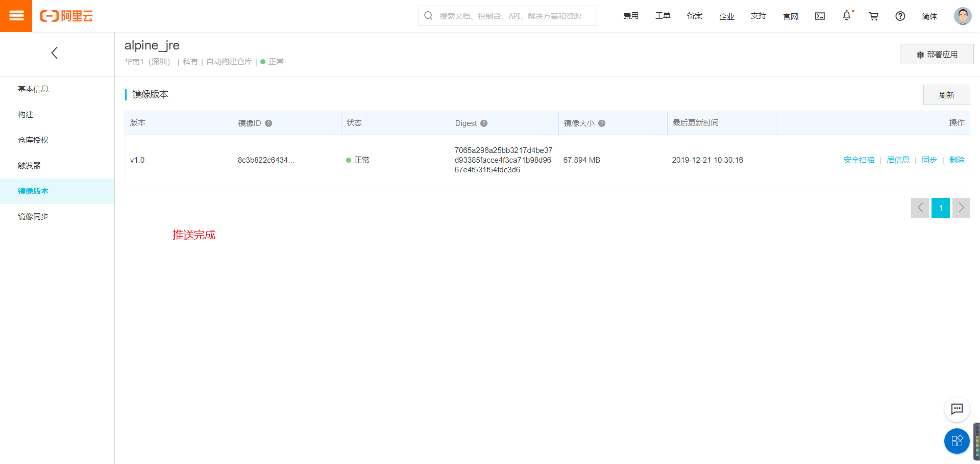
Task: Click the 正常 status in v1.0 row
Action: click(358, 160)
